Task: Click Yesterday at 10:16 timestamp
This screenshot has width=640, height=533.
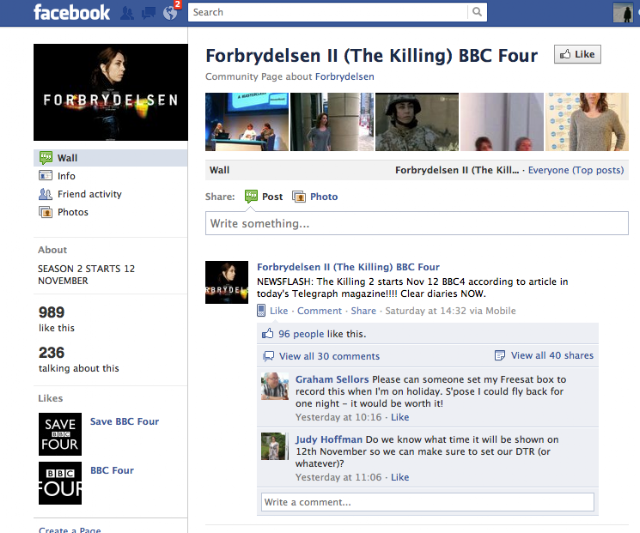Action: tap(338, 417)
